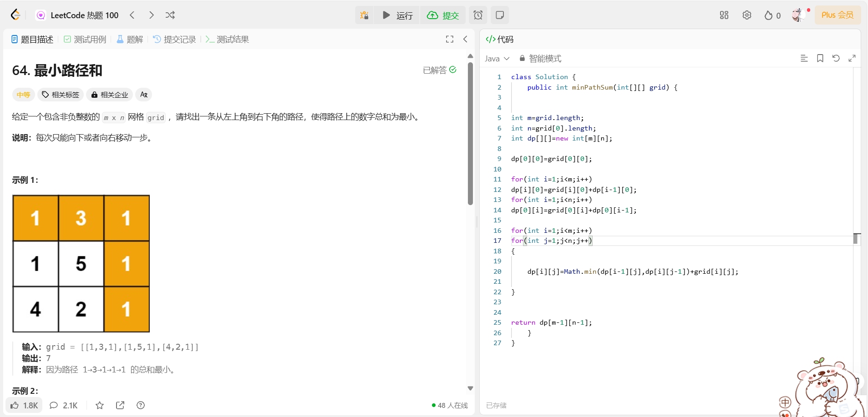
Task: Submit the solution with 提交 button
Action: tap(443, 15)
